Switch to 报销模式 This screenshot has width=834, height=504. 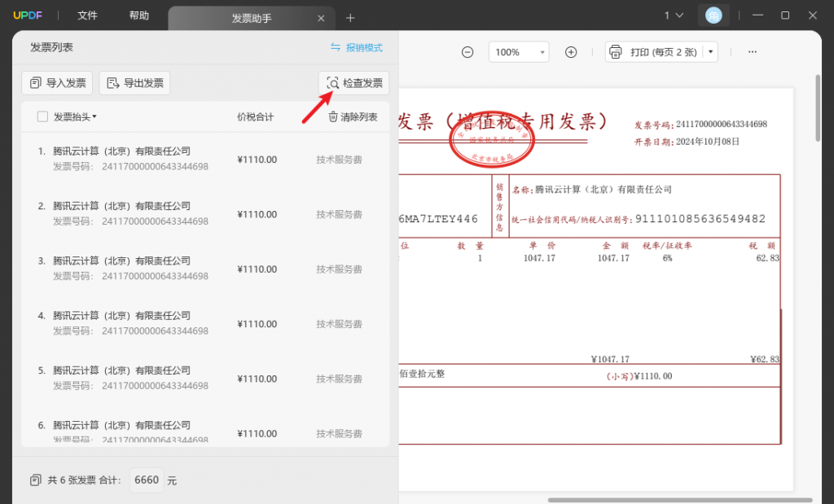coord(357,47)
